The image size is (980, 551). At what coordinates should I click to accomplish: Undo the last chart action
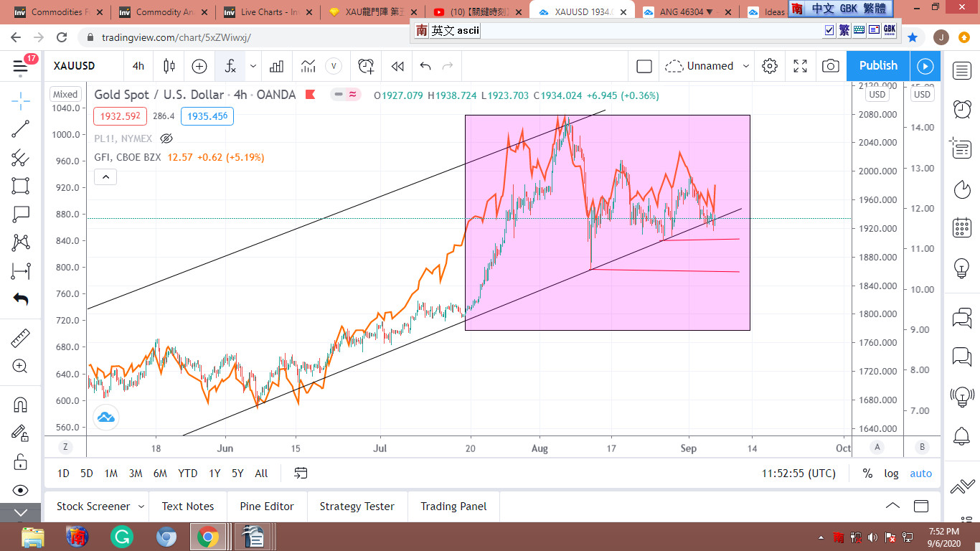point(425,66)
